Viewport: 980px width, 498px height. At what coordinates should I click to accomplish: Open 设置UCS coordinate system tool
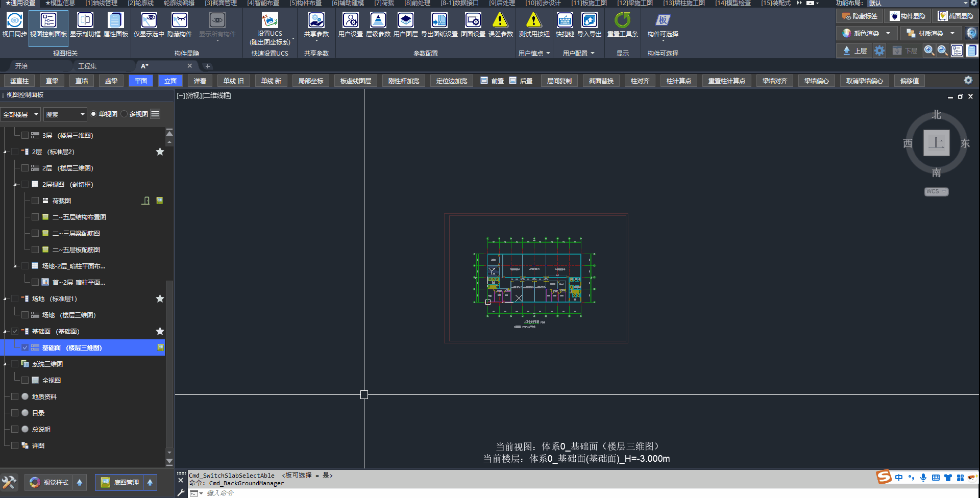pos(269,21)
